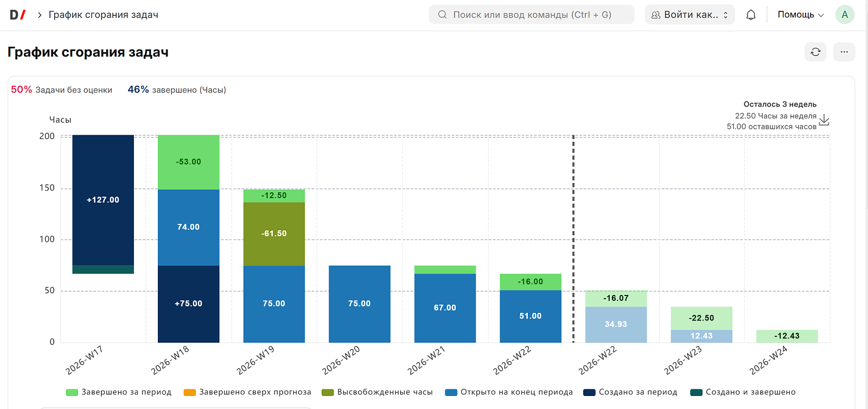Screen dimensions: 868x409
Task: Click the -61.50 olive bar segment
Action: click(274, 234)
